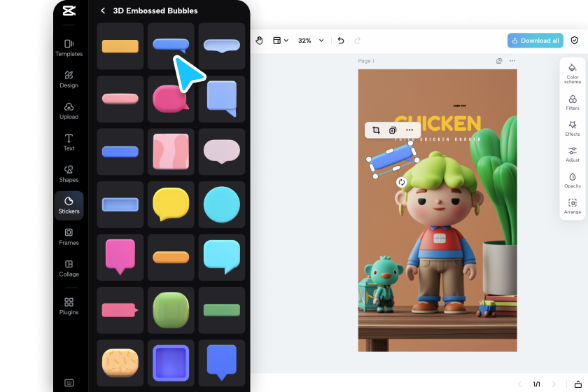Select the hand pan tool
588x392 pixels.
259,41
